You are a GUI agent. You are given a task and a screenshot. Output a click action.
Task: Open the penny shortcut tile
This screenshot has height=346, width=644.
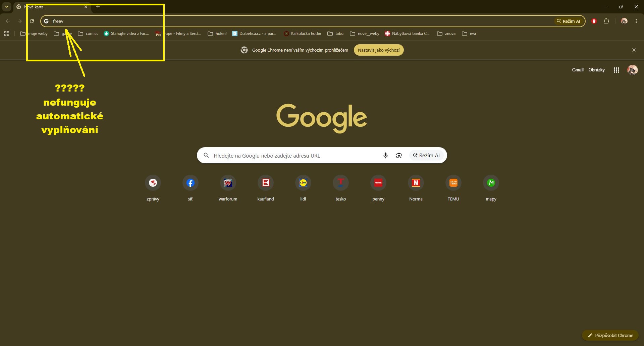378,188
